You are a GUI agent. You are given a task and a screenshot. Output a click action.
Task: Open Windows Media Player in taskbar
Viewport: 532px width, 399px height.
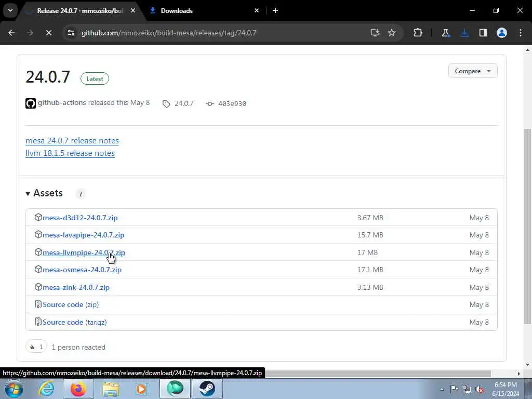click(142, 389)
